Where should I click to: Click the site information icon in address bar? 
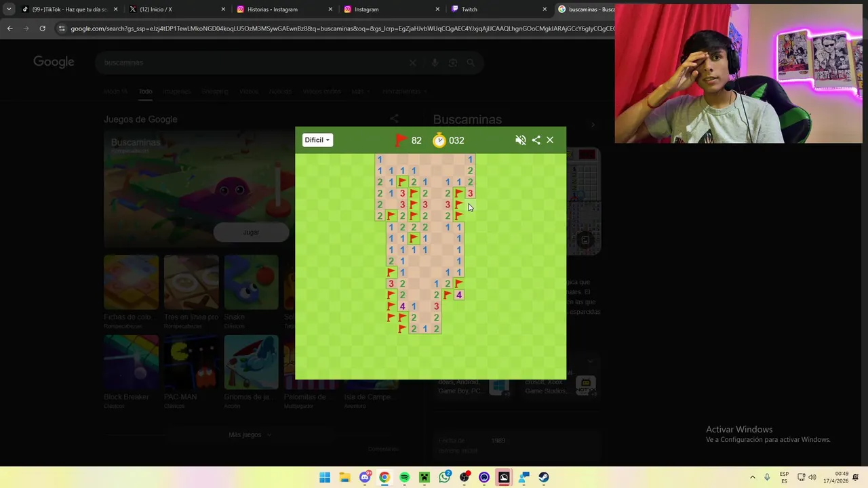pyautogui.click(x=62, y=28)
